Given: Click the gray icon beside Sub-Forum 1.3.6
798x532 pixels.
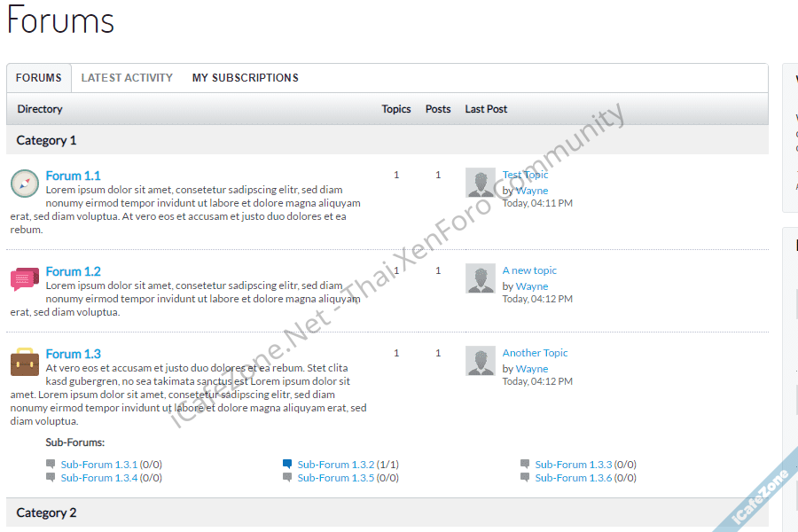Looking at the screenshot, I should pos(525,477).
